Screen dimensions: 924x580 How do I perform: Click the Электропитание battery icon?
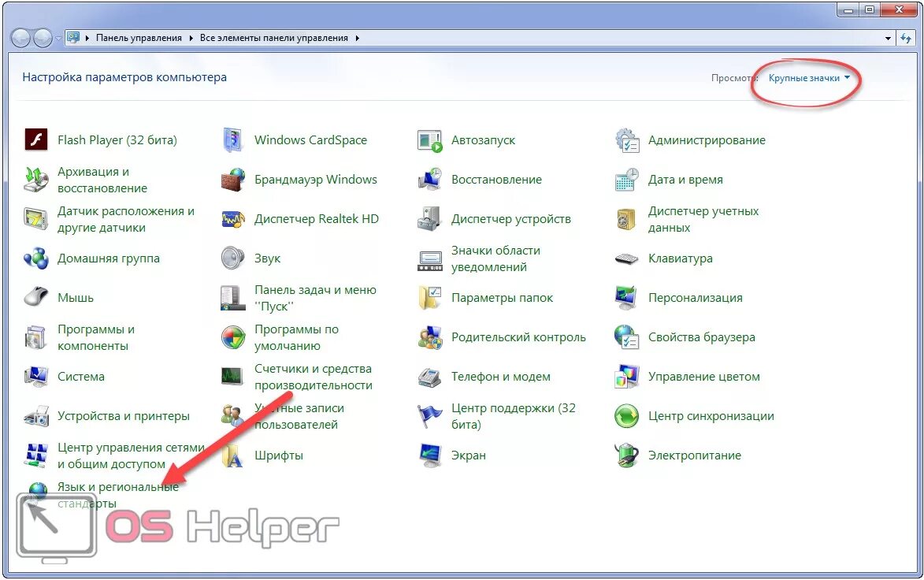coord(626,455)
